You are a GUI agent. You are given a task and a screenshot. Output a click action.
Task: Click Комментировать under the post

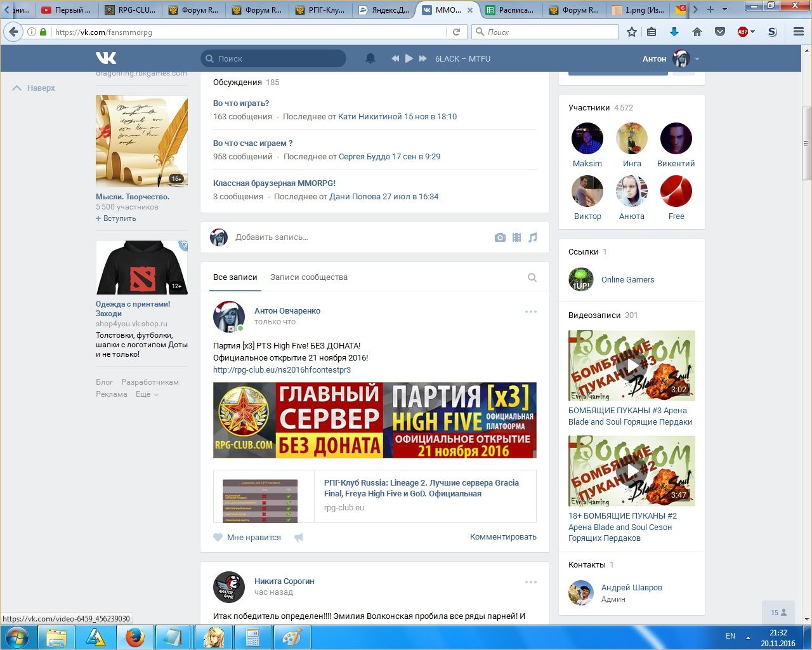(x=503, y=537)
